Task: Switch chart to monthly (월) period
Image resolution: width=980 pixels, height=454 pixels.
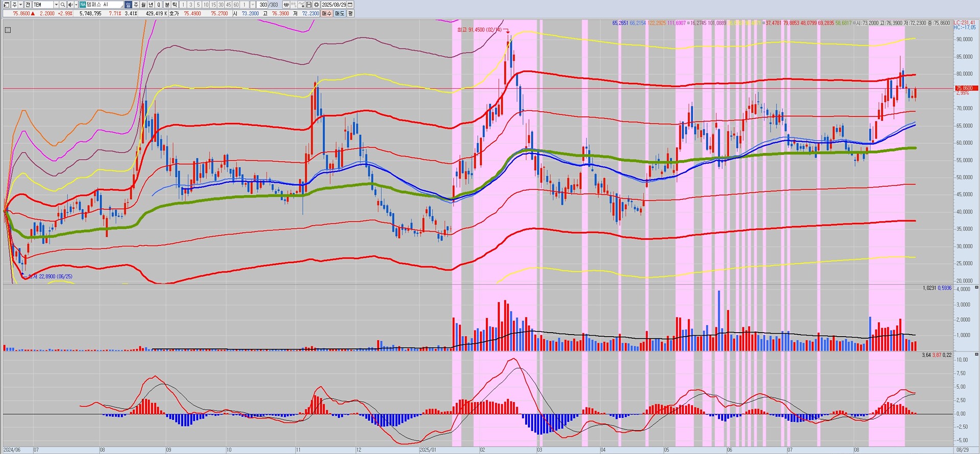Action: tap(143, 5)
